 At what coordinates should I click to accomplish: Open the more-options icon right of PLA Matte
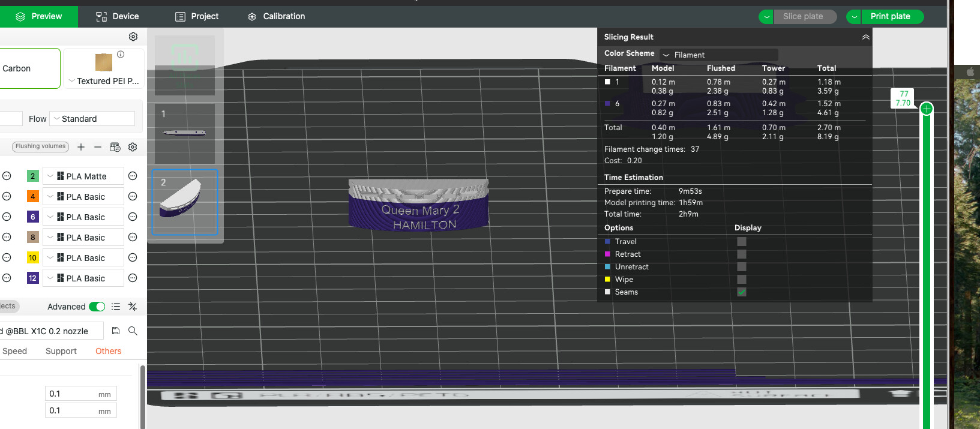click(x=133, y=176)
